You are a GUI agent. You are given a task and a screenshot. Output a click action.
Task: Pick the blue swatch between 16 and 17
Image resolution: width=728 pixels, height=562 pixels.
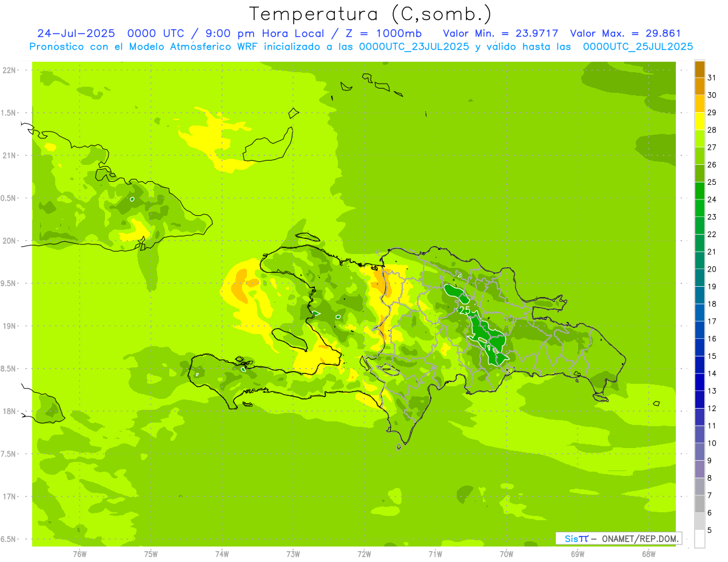699,330
